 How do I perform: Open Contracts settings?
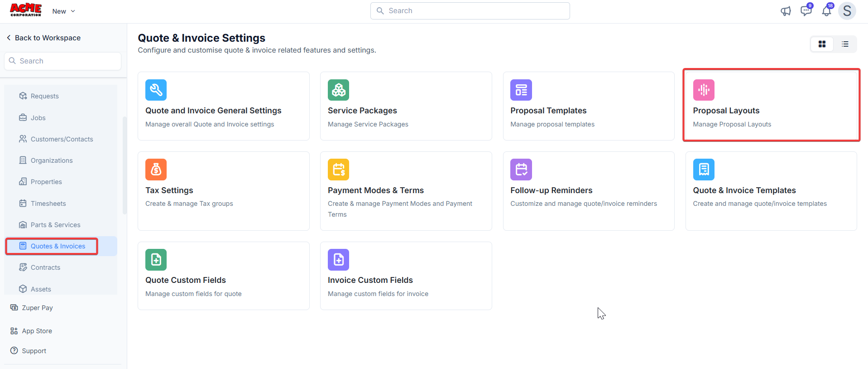pyautogui.click(x=45, y=267)
